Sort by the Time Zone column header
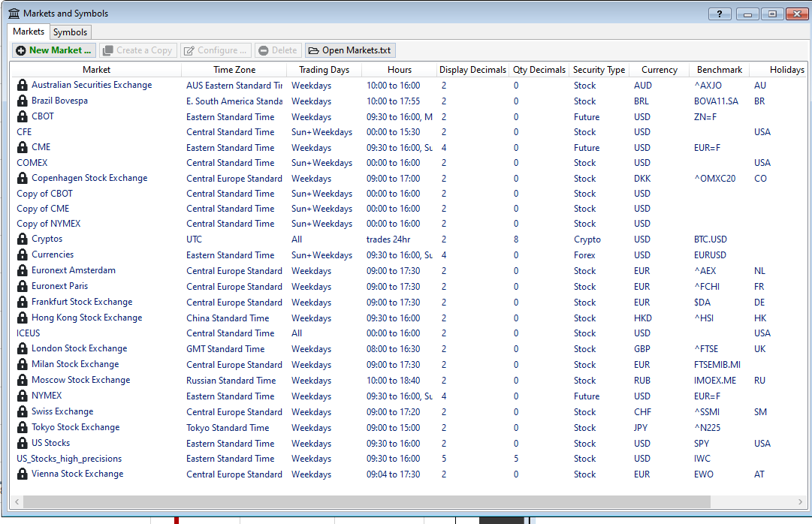The image size is (812, 524). click(234, 69)
